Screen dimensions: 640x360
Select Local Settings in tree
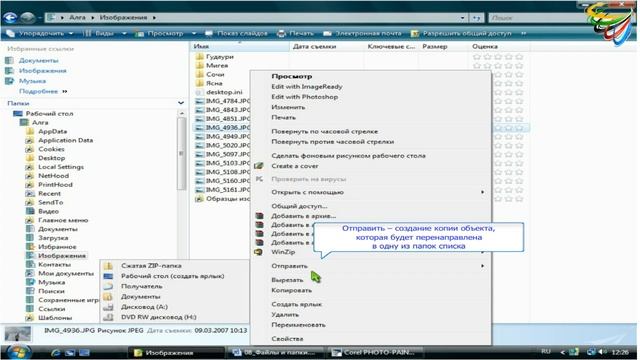[61, 167]
